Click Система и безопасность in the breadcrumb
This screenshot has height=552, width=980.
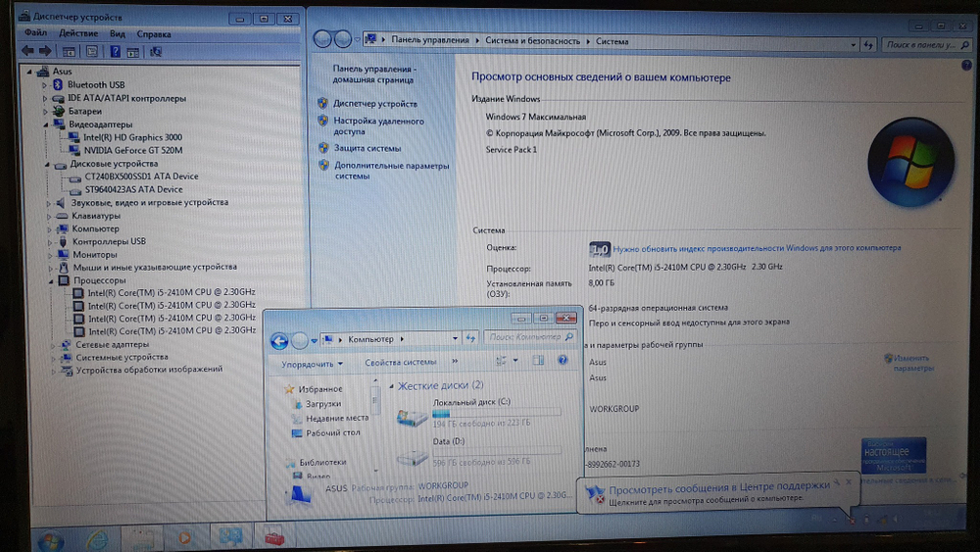click(532, 40)
